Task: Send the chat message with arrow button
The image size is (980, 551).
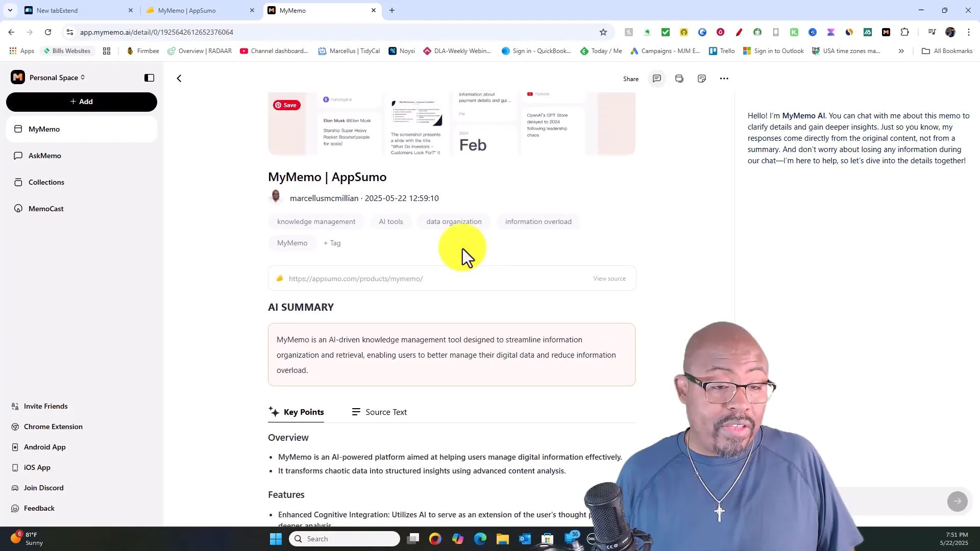Action: tap(958, 501)
